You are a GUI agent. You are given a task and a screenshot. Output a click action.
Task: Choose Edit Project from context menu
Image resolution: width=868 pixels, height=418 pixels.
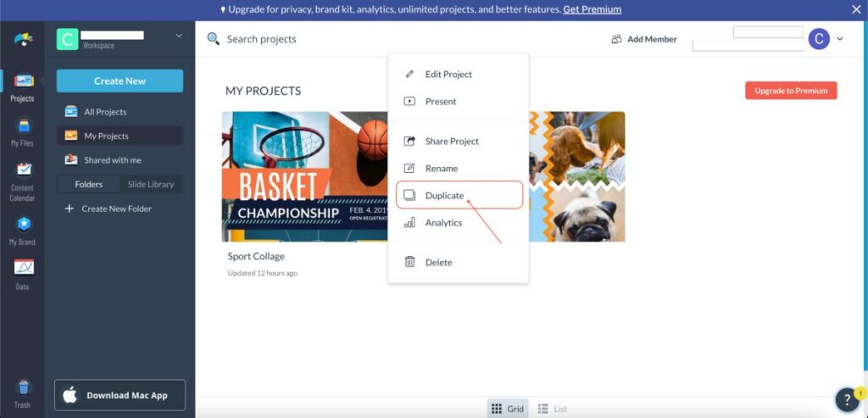pos(459,74)
